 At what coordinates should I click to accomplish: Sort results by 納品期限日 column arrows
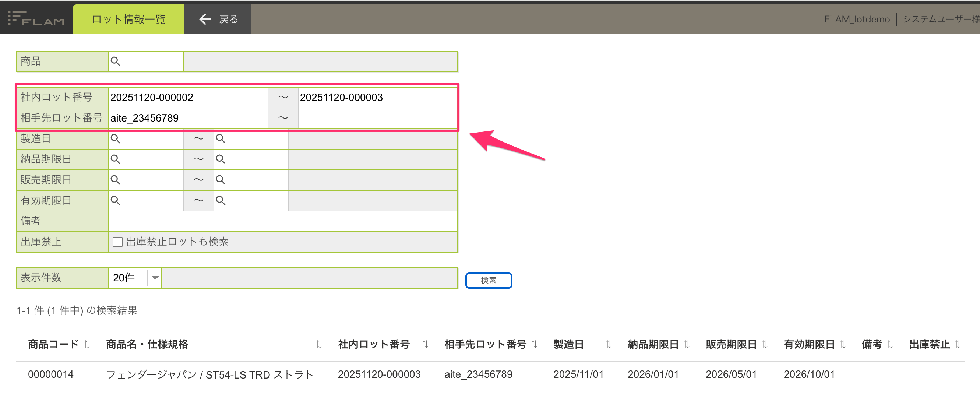click(x=687, y=344)
